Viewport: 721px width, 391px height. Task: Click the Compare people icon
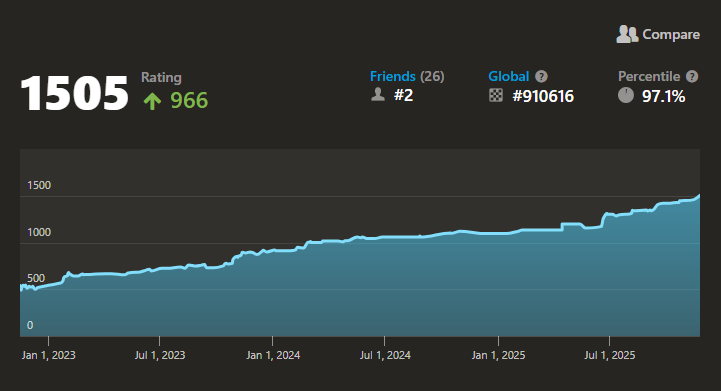[x=627, y=34]
